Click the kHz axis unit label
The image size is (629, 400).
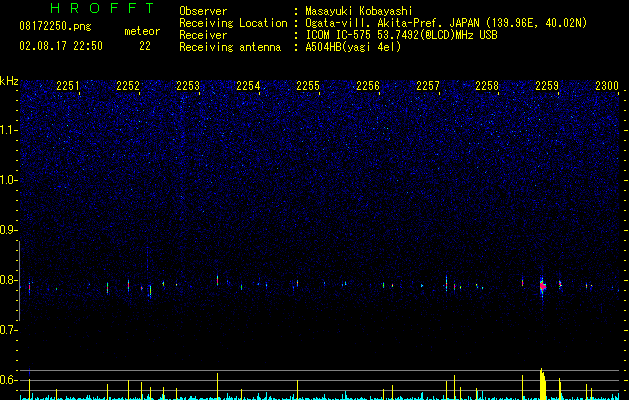click(9, 81)
